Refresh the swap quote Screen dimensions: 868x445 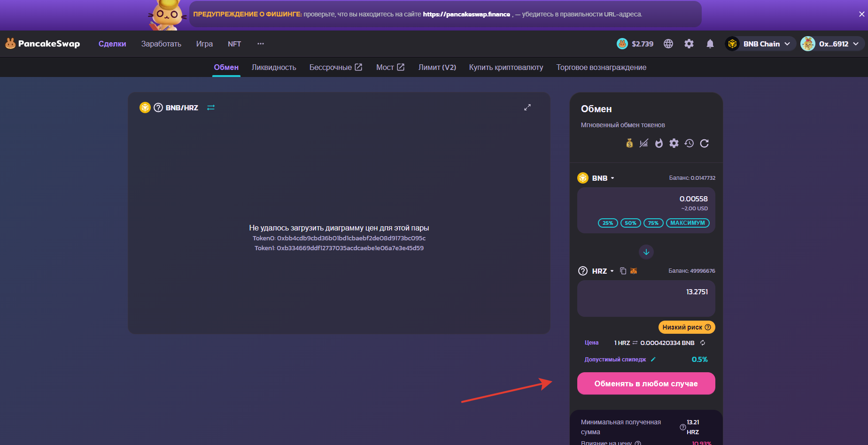704,143
